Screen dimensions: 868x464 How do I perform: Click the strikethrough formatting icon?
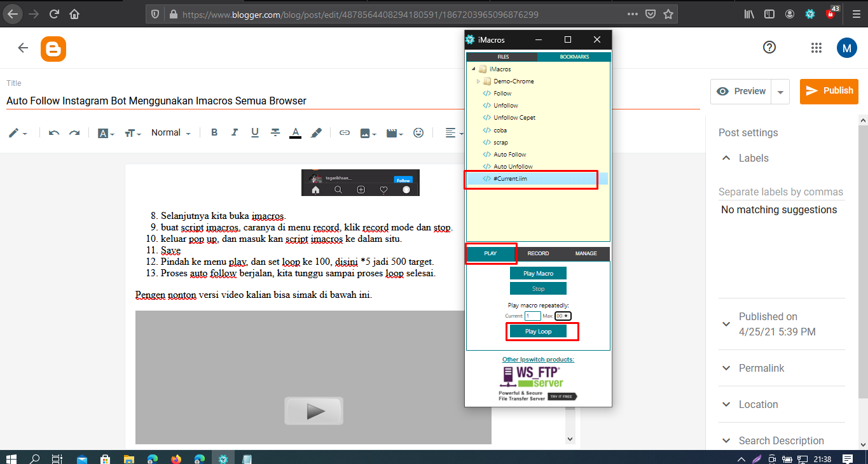[275, 132]
